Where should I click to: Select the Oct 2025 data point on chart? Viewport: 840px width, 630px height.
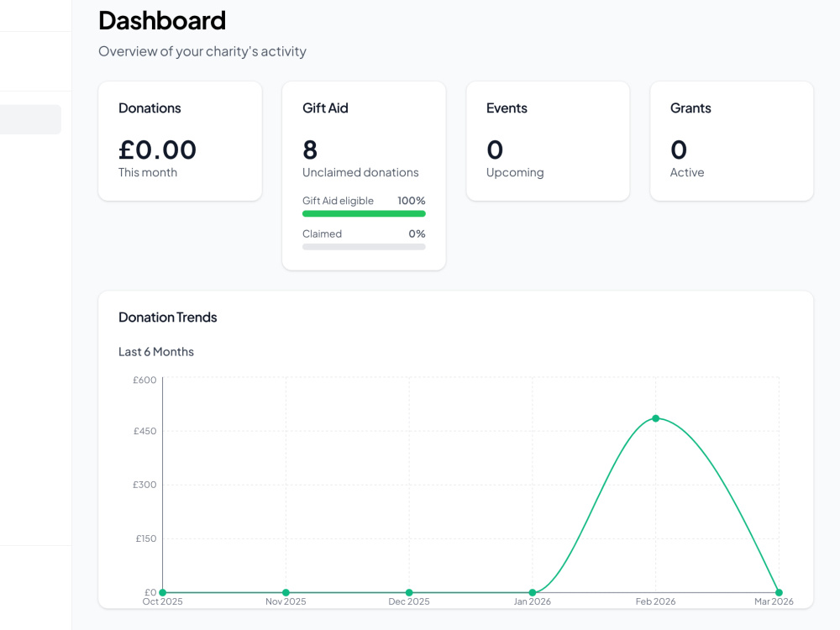tap(163, 592)
